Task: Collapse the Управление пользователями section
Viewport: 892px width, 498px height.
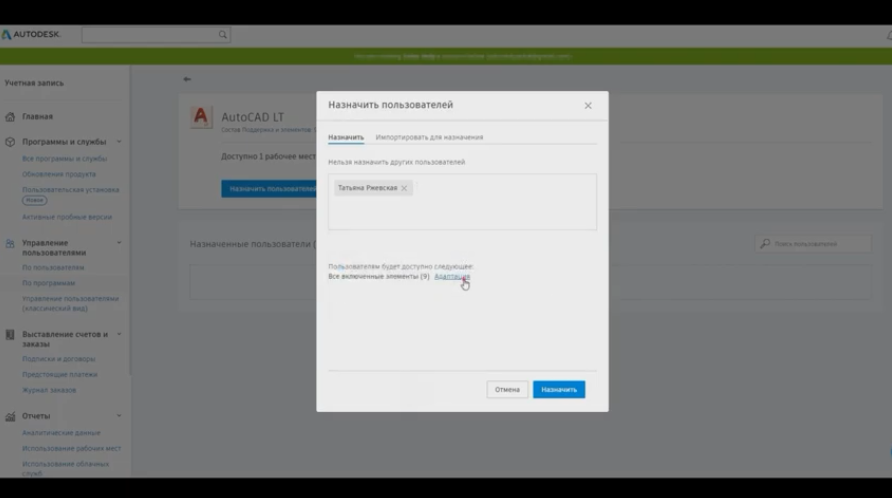Action: [119, 242]
